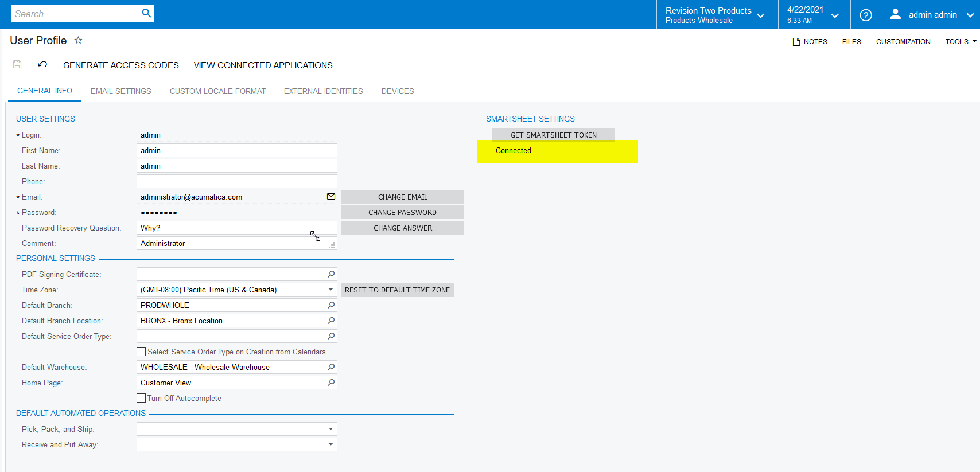Click the Save disk icon
The image size is (980, 472).
point(17,64)
